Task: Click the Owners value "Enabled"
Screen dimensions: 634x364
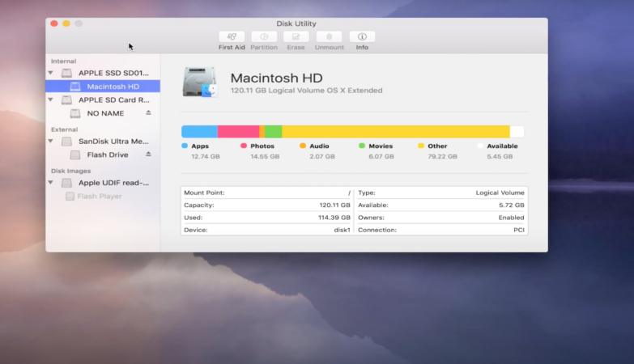Action: 511,218
